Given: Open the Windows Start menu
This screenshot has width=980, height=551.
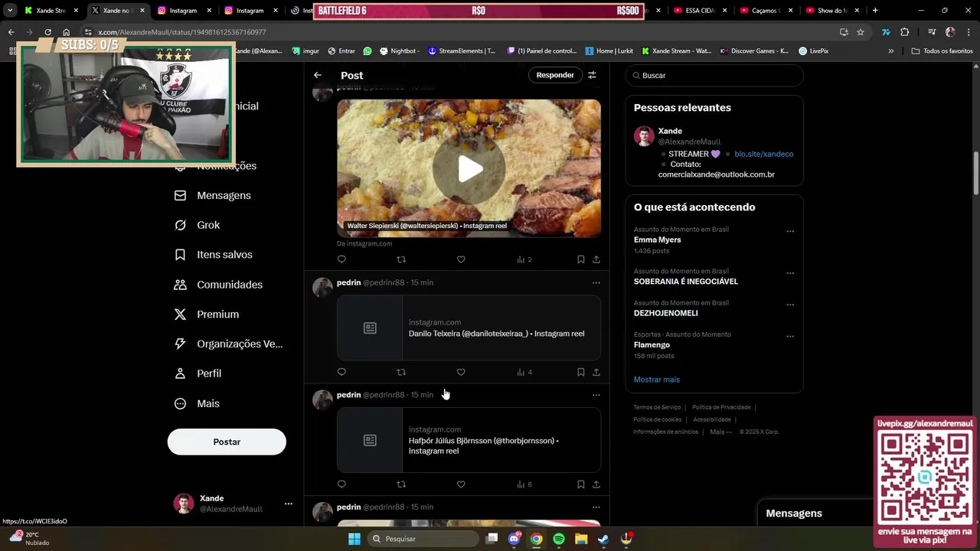Looking at the screenshot, I should pyautogui.click(x=354, y=539).
